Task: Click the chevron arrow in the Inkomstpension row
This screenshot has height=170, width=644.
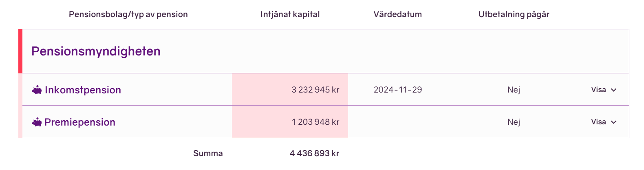Action: (x=614, y=90)
